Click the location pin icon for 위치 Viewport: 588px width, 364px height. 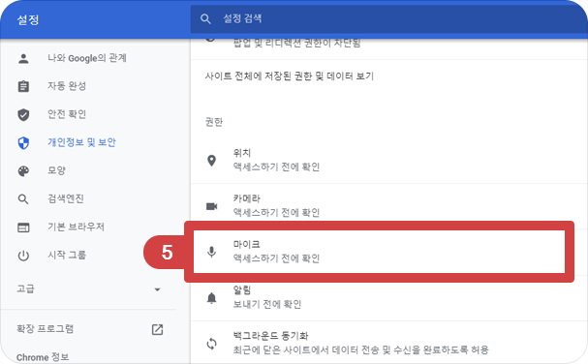[x=211, y=161]
